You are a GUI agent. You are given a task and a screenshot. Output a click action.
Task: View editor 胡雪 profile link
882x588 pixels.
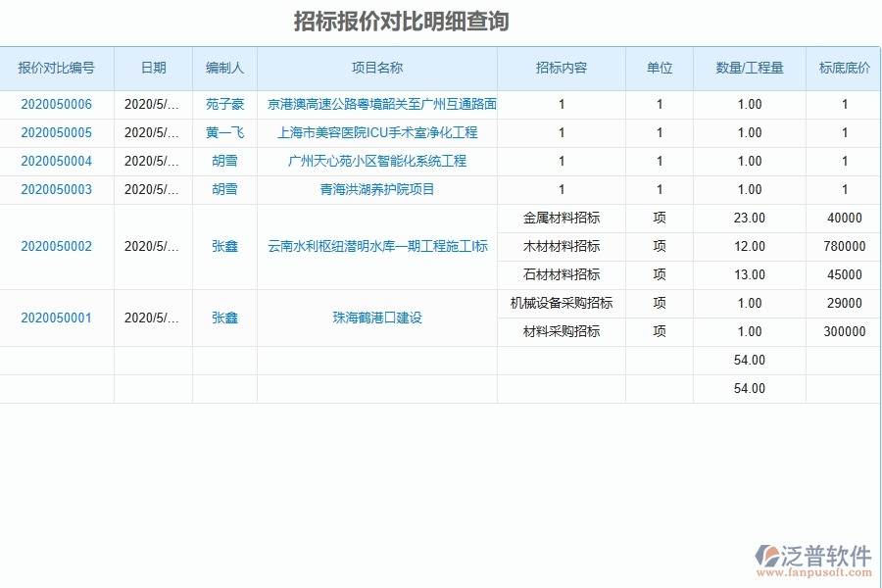(223, 161)
